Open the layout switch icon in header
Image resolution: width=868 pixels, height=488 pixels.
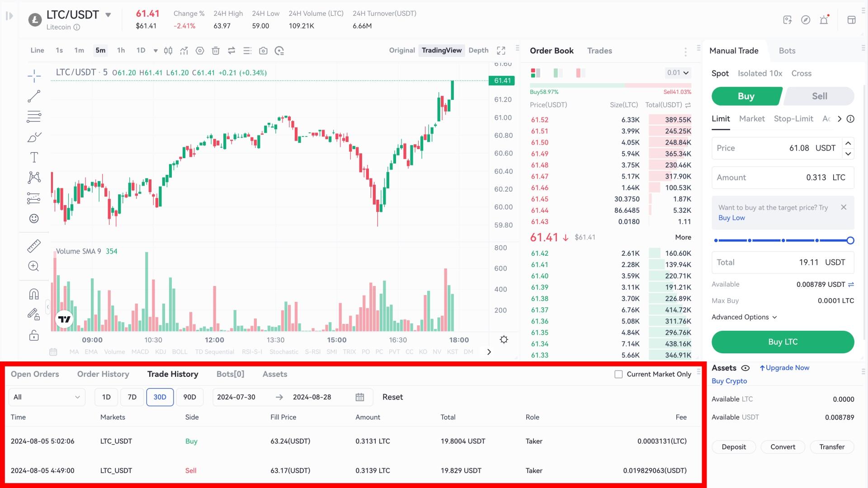pyautogui.click(x=852, y=19)
